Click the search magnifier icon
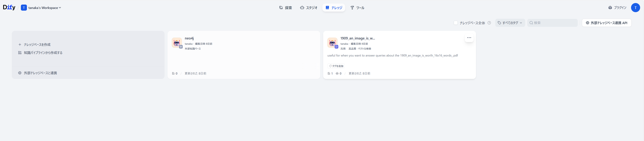644x141 pixels. pos(531,23)
